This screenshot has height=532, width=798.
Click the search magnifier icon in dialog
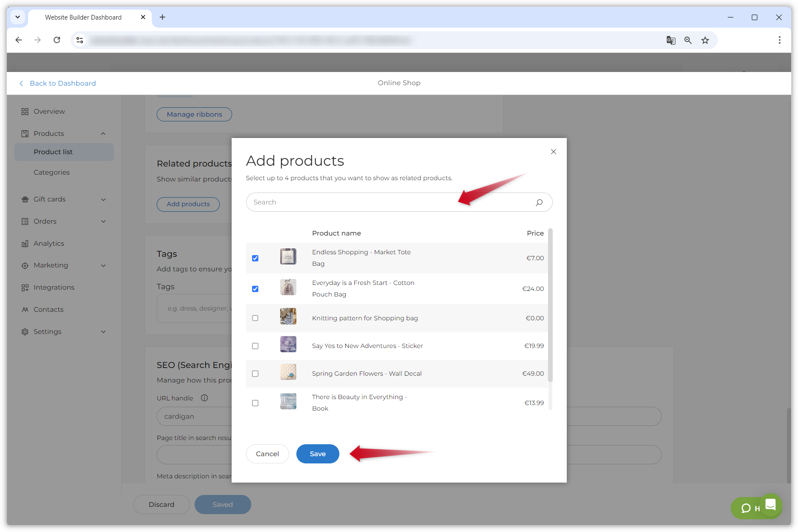539,202
